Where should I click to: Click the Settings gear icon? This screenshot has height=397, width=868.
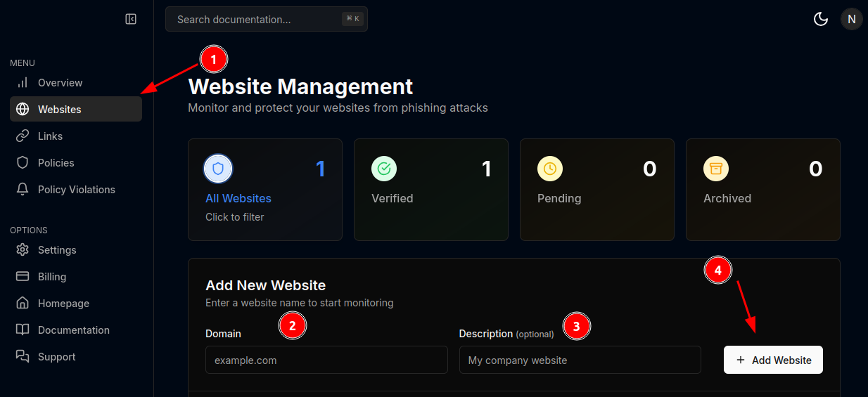(23, 250)
